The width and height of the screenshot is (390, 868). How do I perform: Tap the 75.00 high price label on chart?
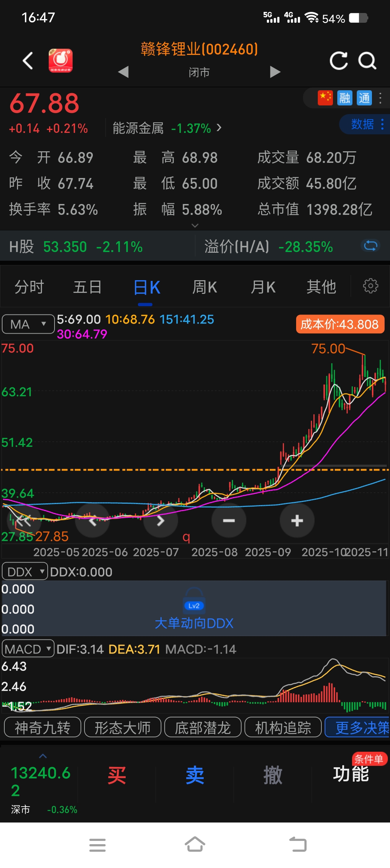(328, 349)
